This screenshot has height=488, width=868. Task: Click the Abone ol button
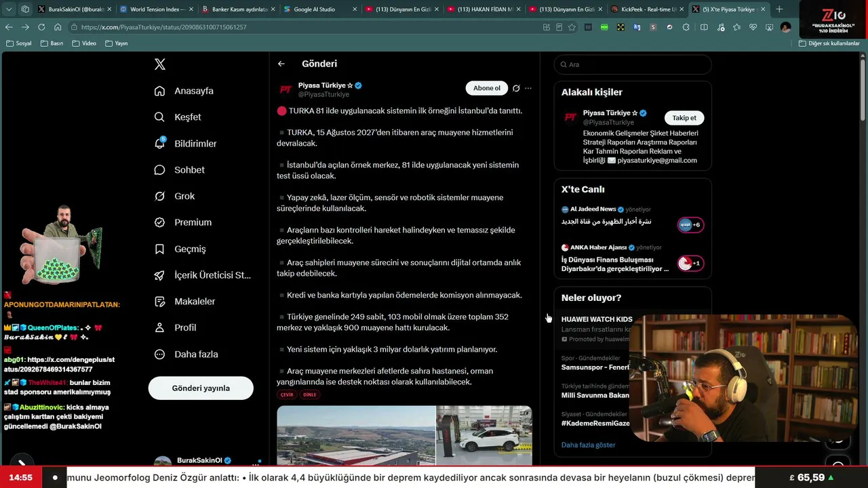(x=487, y=88)
